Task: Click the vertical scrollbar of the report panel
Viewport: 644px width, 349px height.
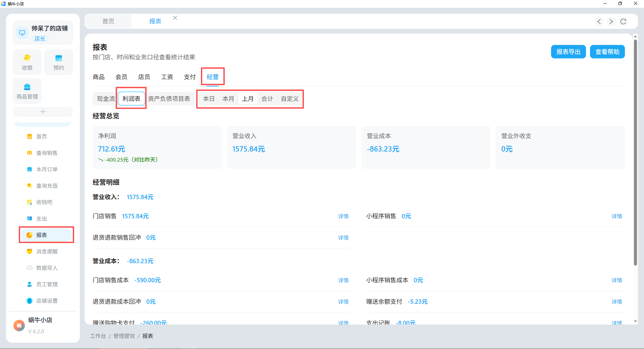Action: tap(635, 153)
